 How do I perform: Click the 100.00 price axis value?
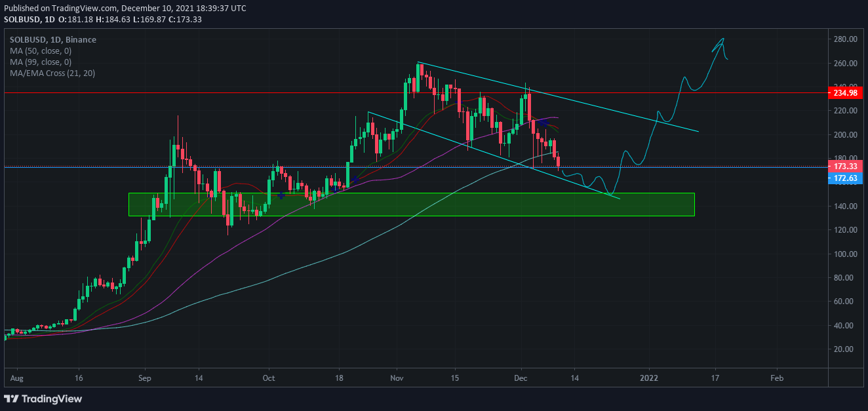pyautogui.click(x=846, y=254)
